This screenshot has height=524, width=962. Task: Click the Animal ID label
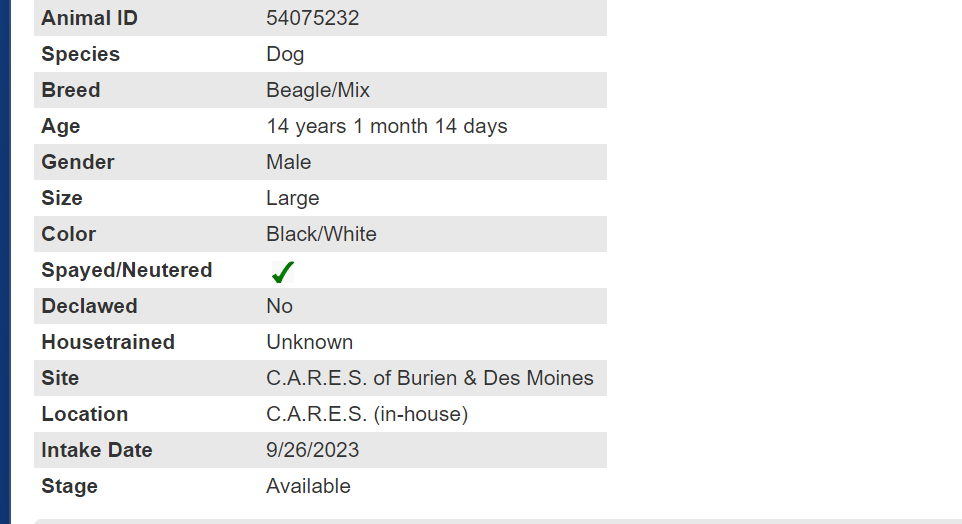[89, 18]
